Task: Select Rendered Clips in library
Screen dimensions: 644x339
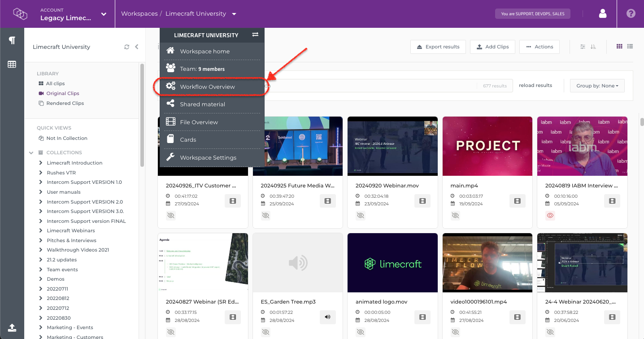Action: point(65,103)
